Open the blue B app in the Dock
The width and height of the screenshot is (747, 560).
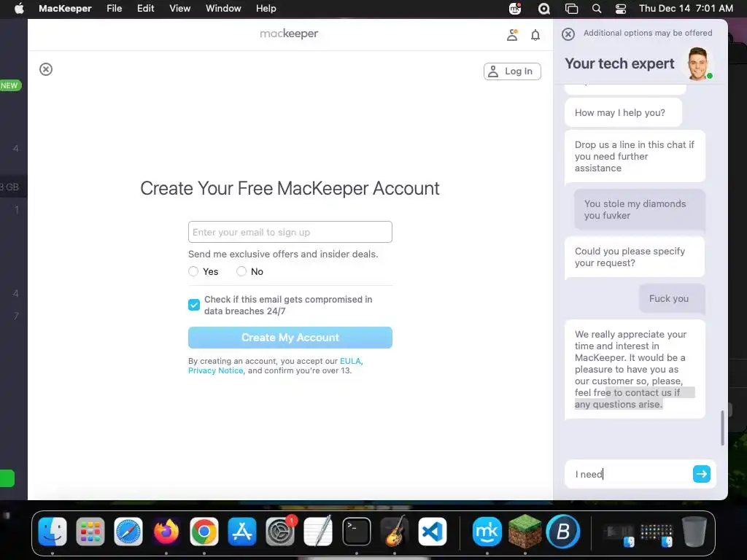click(563, 532)
